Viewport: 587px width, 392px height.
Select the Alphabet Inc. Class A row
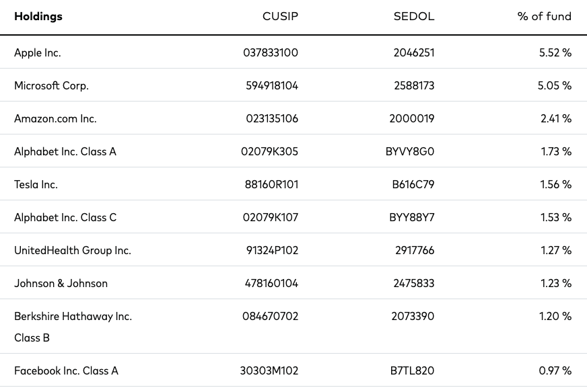point(293,151)
